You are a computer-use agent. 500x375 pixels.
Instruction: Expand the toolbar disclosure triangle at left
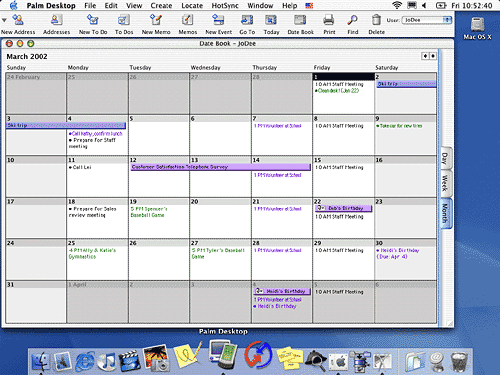pyautogui.click(x=4, y=20)
